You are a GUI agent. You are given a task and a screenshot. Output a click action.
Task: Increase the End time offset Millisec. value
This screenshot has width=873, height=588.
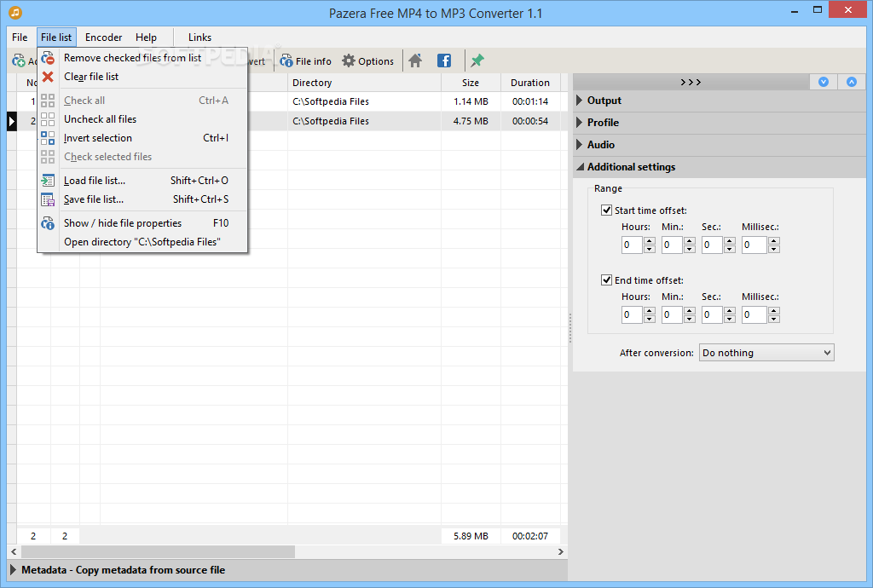click(x=774, y=311)
